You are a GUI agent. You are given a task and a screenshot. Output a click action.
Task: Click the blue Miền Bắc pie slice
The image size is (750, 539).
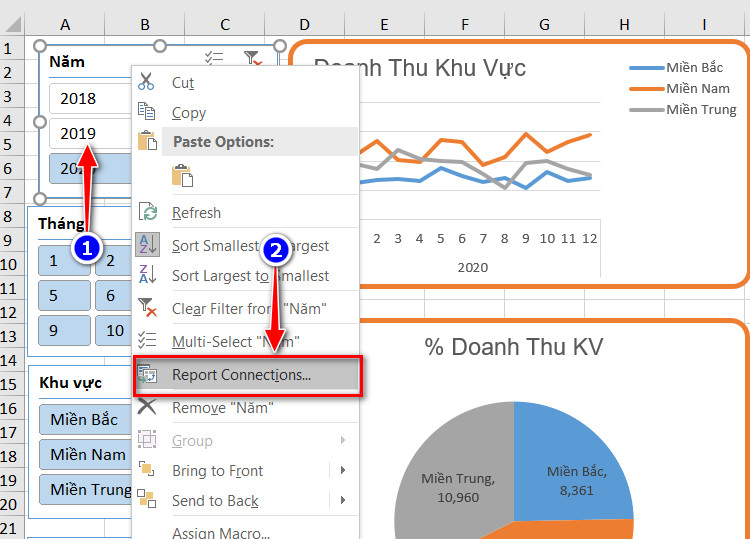(x=574, y=459)
